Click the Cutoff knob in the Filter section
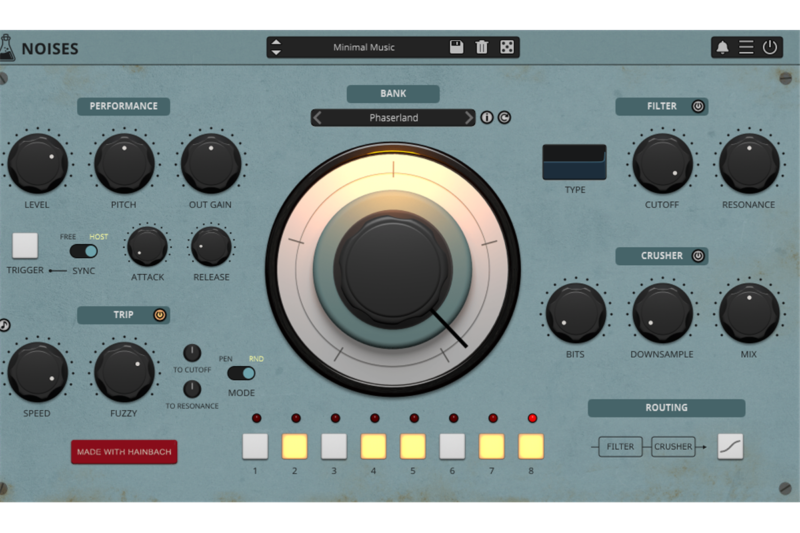Image resolution: width=800 pixels, height=533 pixels. (x=662, y=164)
